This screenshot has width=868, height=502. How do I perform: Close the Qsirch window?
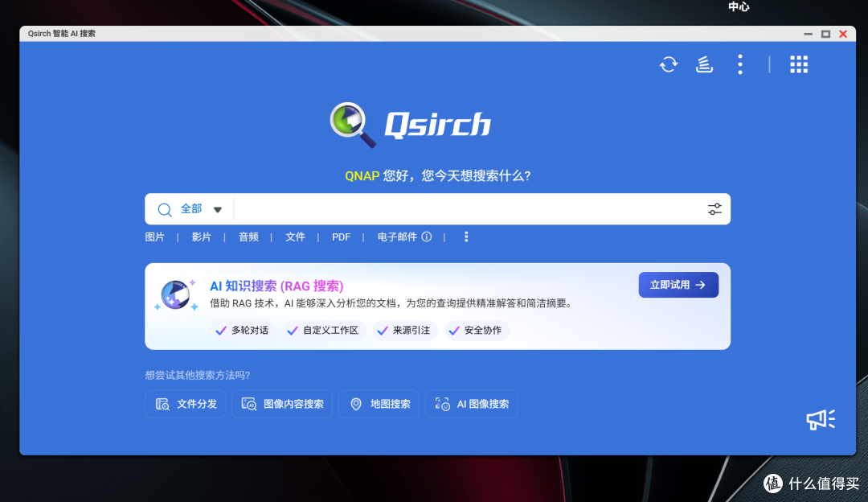pyautogui.click(x=843, y=34)
